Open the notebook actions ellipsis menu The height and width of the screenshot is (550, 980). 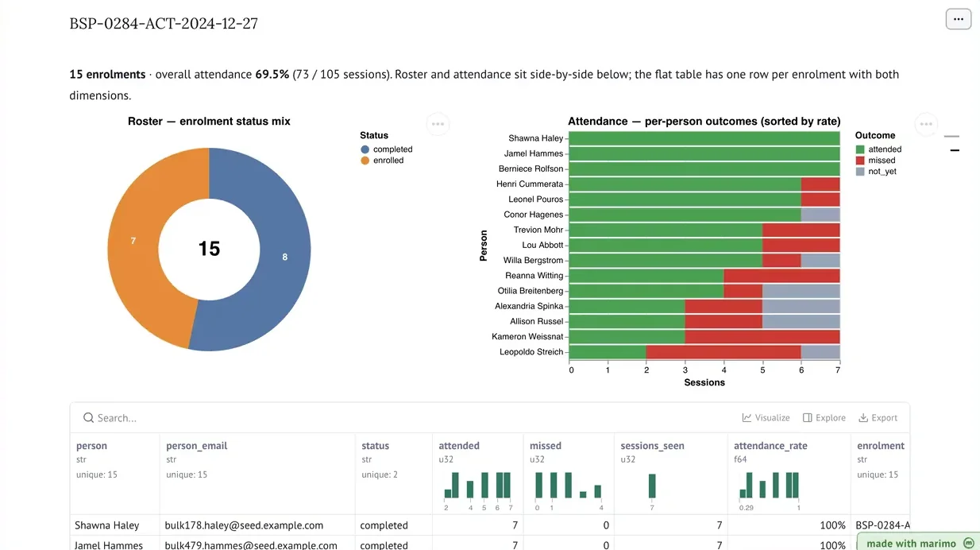959,19
